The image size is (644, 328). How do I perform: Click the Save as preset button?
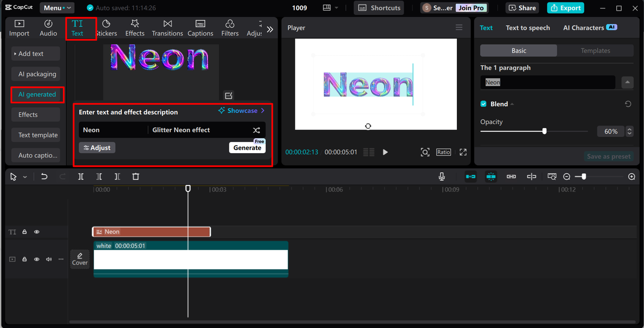click(x=609, y=156)
